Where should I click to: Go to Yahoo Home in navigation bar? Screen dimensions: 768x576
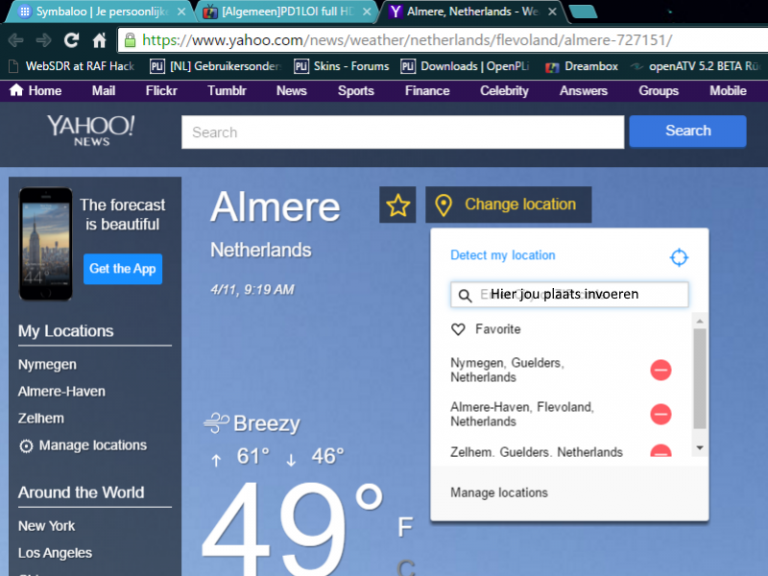pos(36,91)
